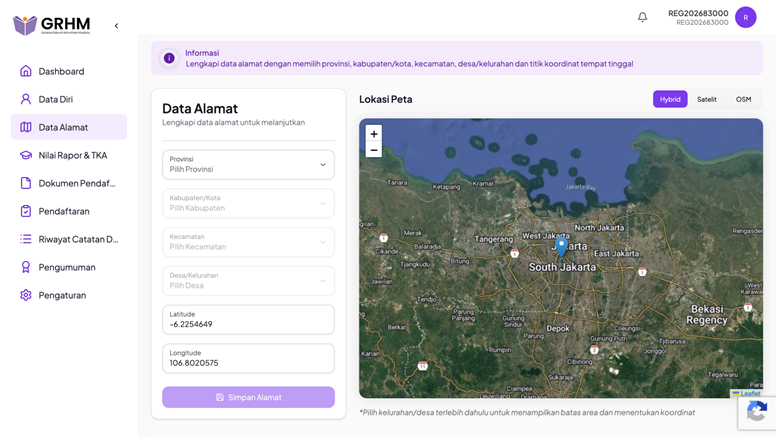Image resolution: width=776 pixels, height=437 pixels.
Task: Open the Pendaftaran menu item
Action: (69, 211)
